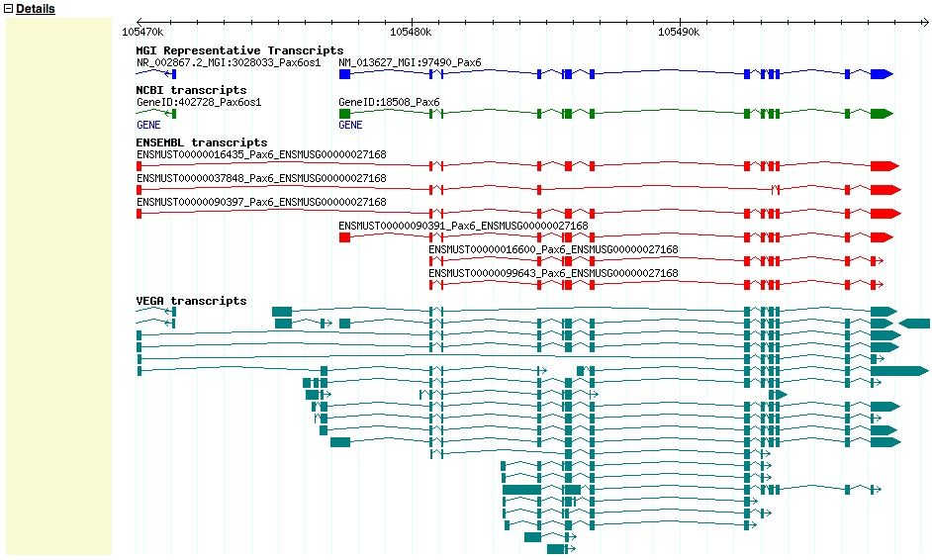Viewport: 932px width, 560px height.
Task: Open GeneID:402728_Pax6os1 NCBI transcript
Action: click(x=199, y=102)
